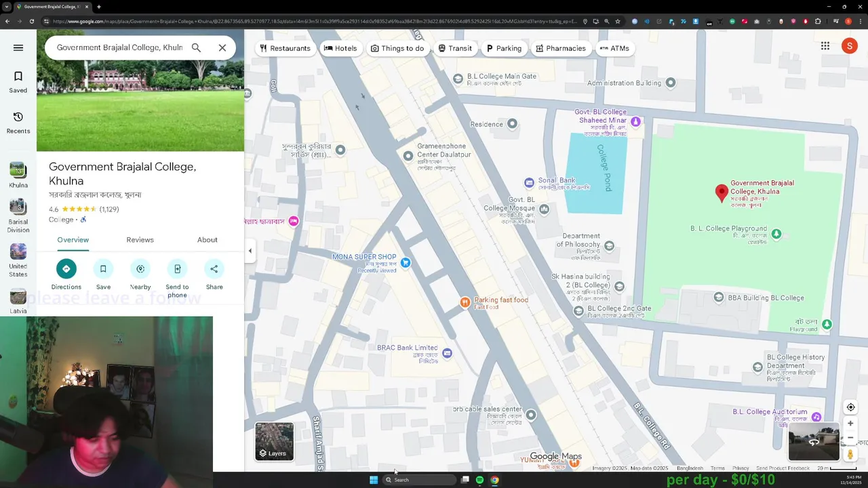Open Barisal Division from the recents sidebar
868x488 pixels.
(18, 216)
